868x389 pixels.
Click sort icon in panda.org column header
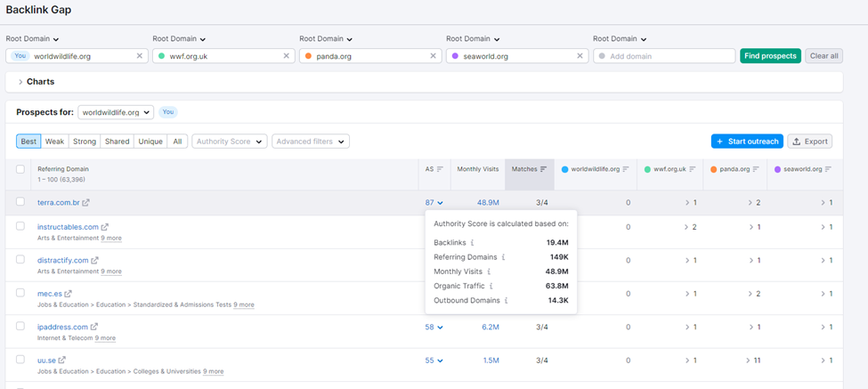point(758,169)
